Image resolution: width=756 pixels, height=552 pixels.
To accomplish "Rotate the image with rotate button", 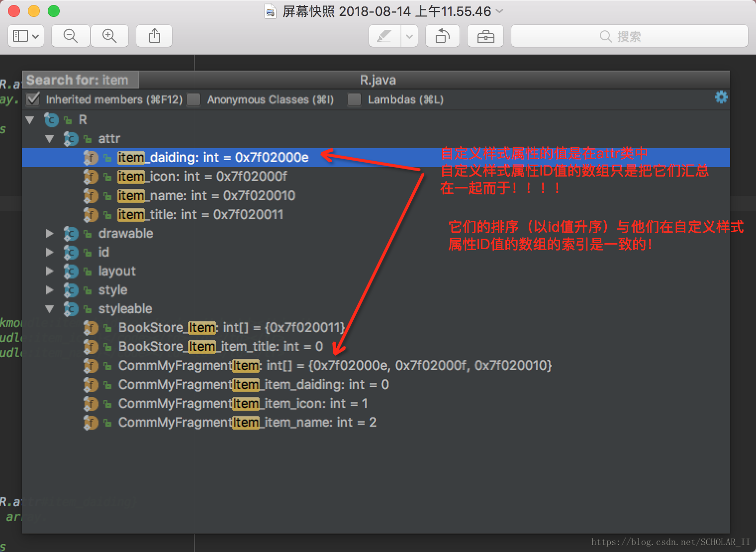I will [x=443, y=36].
